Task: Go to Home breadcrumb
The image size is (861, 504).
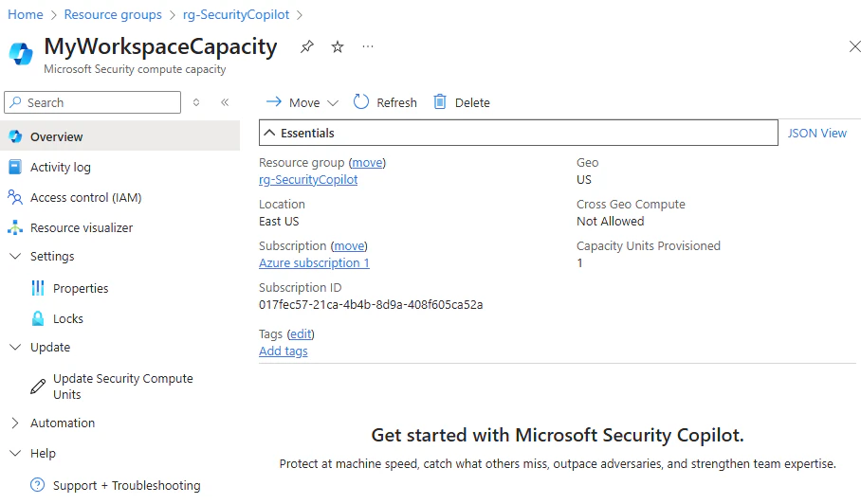Action: (x=26, y=15)
